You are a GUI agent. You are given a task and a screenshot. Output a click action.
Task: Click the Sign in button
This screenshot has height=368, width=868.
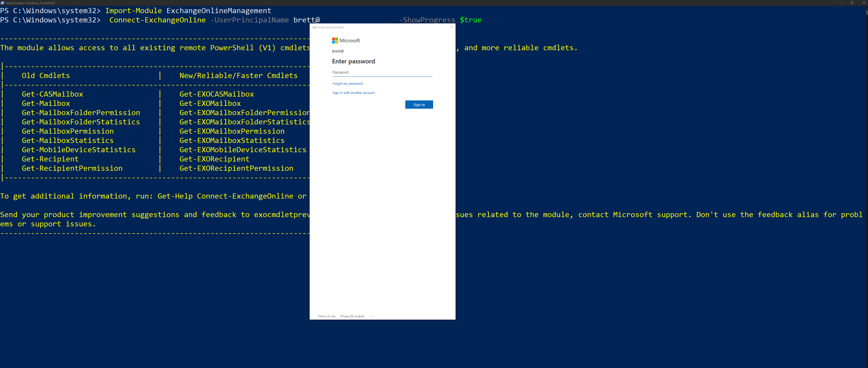(419, 105)
